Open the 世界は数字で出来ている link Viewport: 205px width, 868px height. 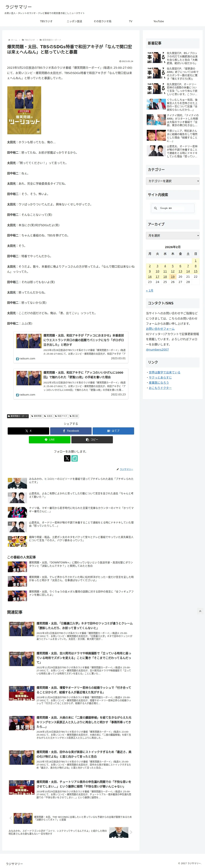point(165,372)
